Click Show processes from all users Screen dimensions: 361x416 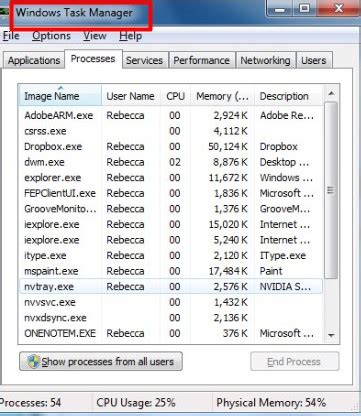point(101,361)
